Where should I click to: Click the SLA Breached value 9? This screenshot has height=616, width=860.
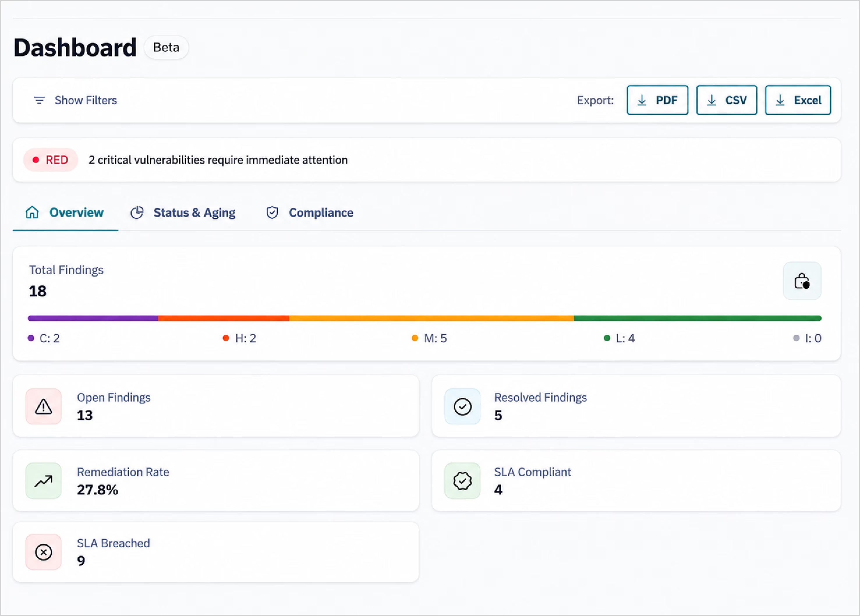81,561
